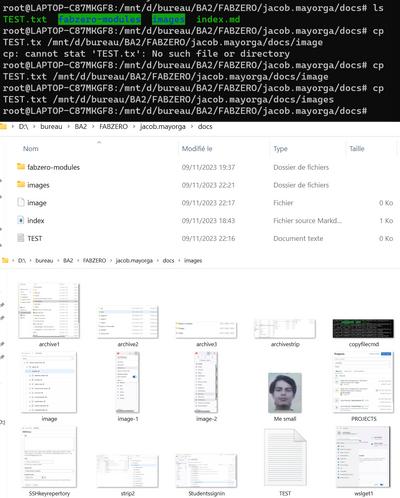Click the highlighted fabzero-modules in terminal output
Image resolution: width=400 pixels, height=498 pixels.
point(99,19)
